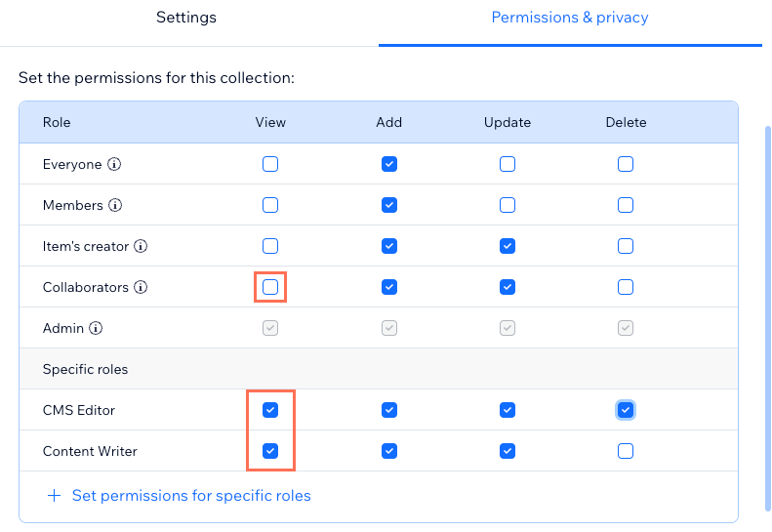Uncheck Add for Content Writer
Image resolution: width=772 pixels, height=532 pixels.
pos(389,451)
